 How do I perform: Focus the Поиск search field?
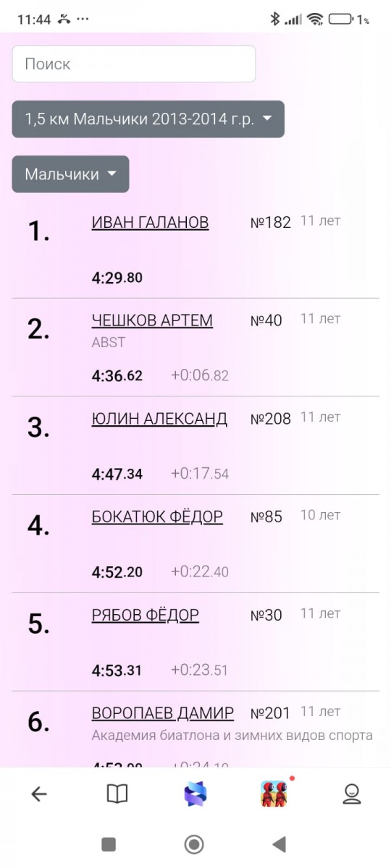pyautogui.click(x=134, y=64)
